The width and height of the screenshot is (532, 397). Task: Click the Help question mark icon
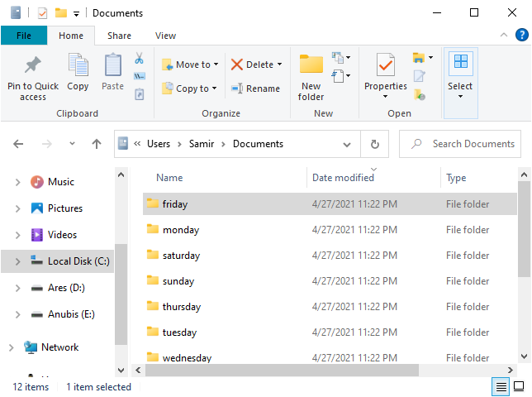point(522,35)
